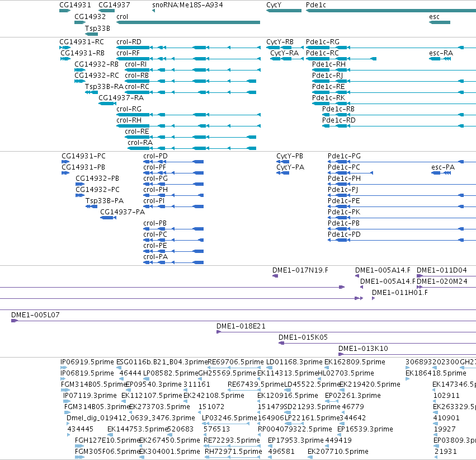This screenshot has height=460, width=476.
Task: Select transcript crol-RG
Action: click(188, 115)
